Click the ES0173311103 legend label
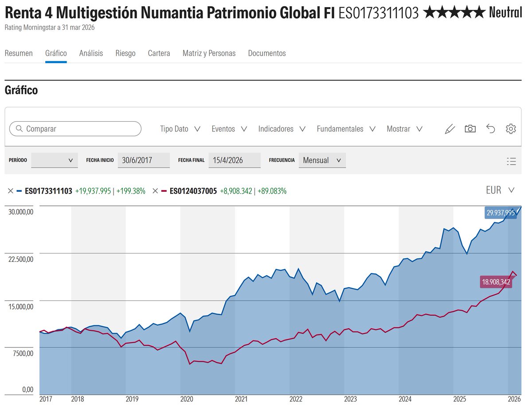The height and width of the screenshot is (411, 532). (48, 191)
